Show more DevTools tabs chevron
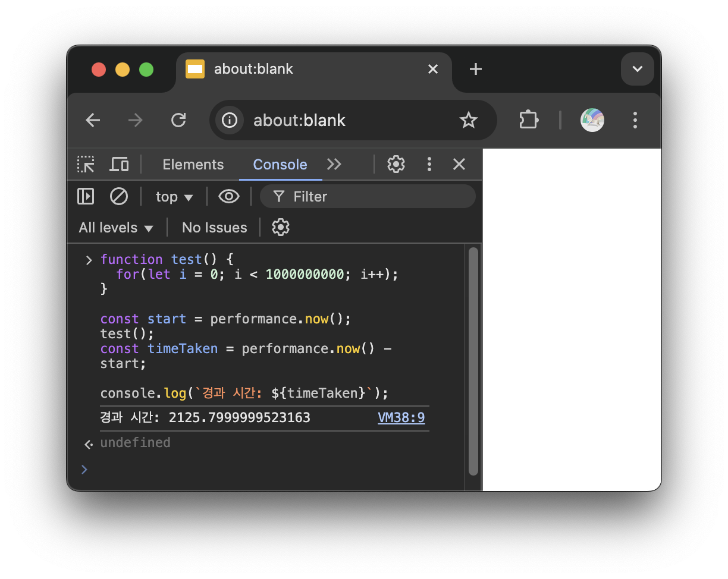This screenshot has height=579, width=728. (x=334, y=165)
